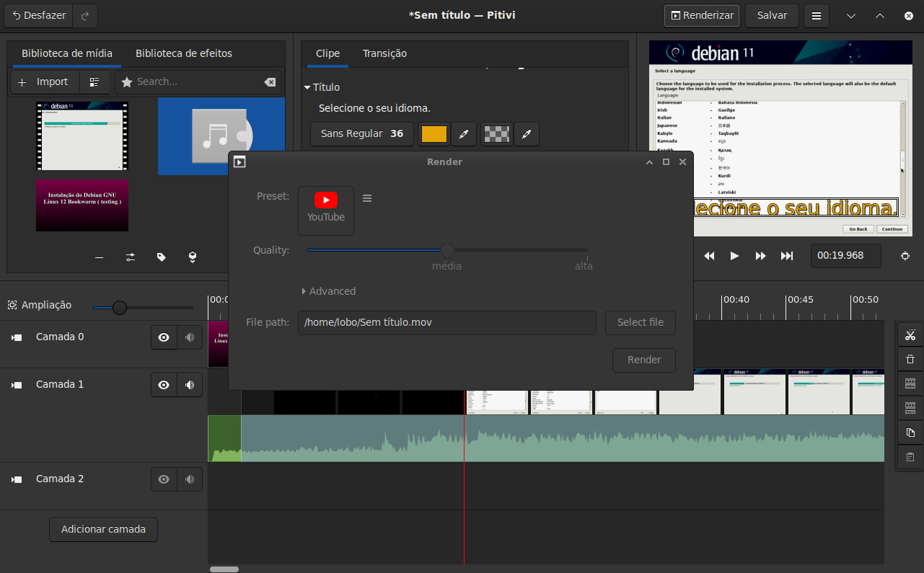Pick background color with second eyedropper
The image size is (924, 573).
tap(527, 134)
